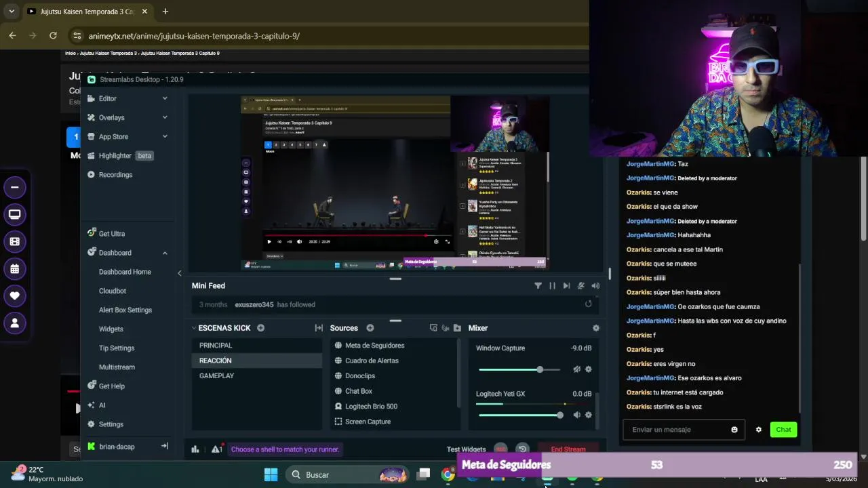Unmute the Window Capture audio source
Viewport: 868px width, 488px height.
pos(576,369)
